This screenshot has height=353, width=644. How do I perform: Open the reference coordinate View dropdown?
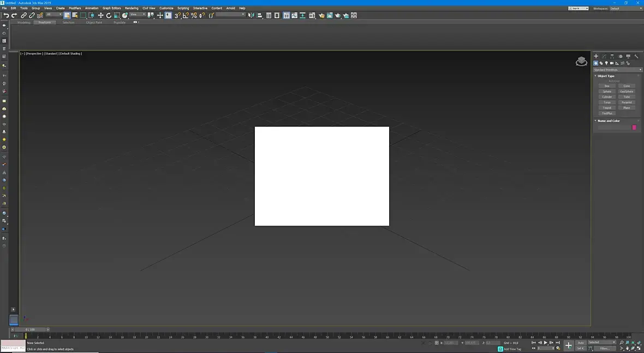(x=138, y=14)
